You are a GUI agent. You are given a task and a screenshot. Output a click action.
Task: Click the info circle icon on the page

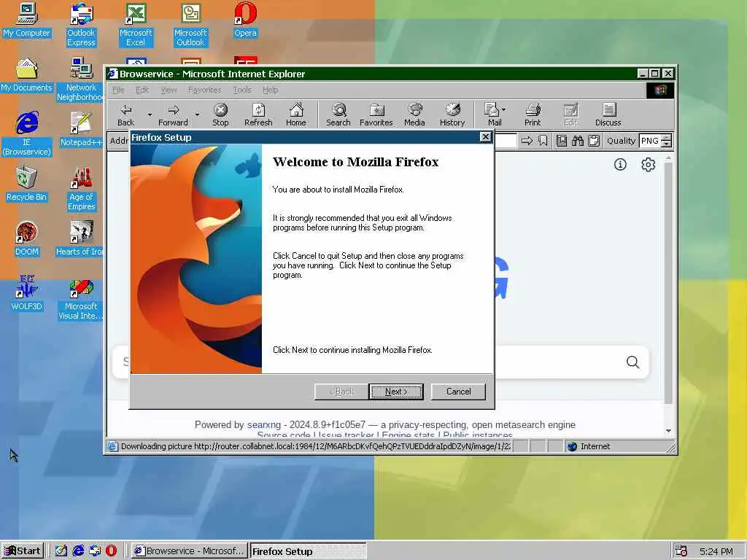click(620, 164)
